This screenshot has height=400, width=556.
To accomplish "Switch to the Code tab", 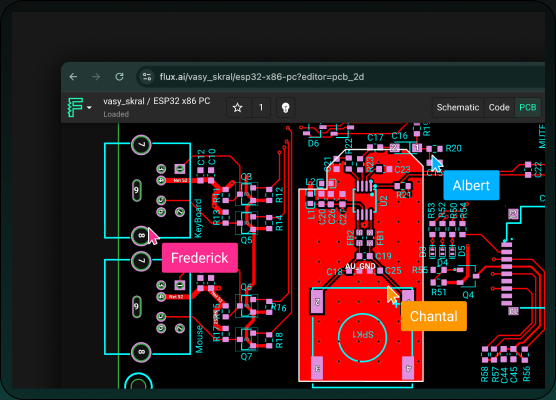I will point(499,107).
